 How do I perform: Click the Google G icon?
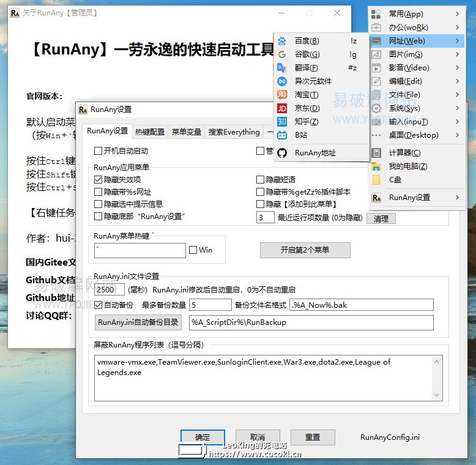point(282,54)
